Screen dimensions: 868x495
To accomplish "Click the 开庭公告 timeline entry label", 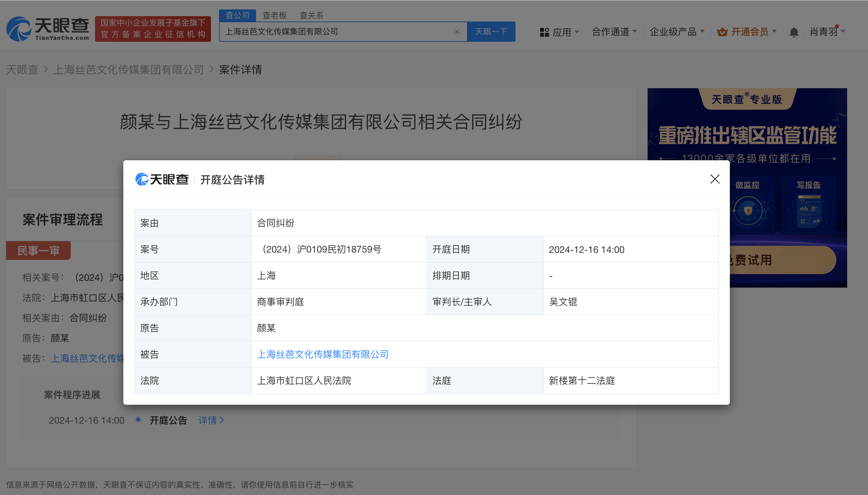I will (x=168, y=420).
